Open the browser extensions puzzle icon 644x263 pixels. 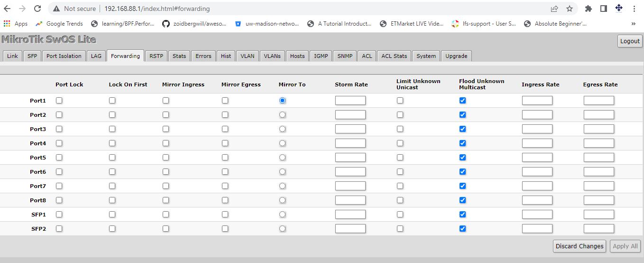[589, 9]
